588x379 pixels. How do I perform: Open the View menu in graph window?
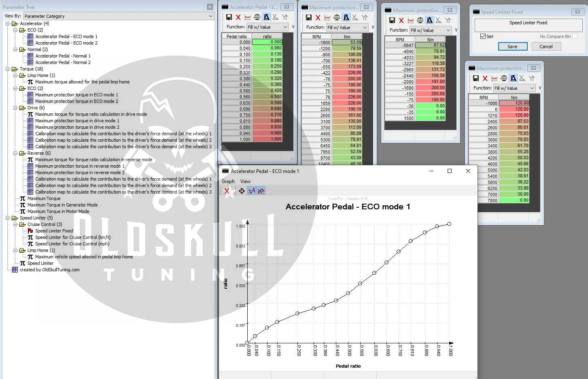(x=245, y=181)
